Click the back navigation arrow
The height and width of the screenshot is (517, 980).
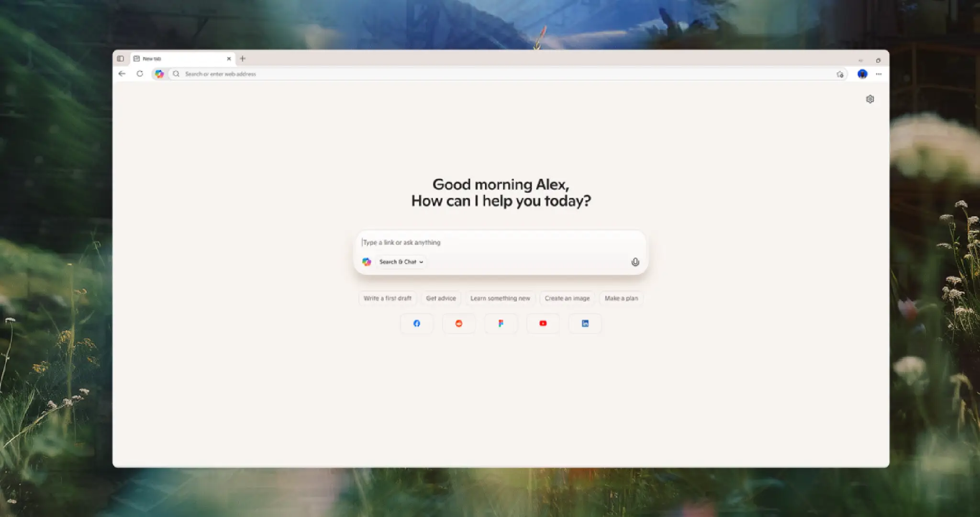point(122,74)
